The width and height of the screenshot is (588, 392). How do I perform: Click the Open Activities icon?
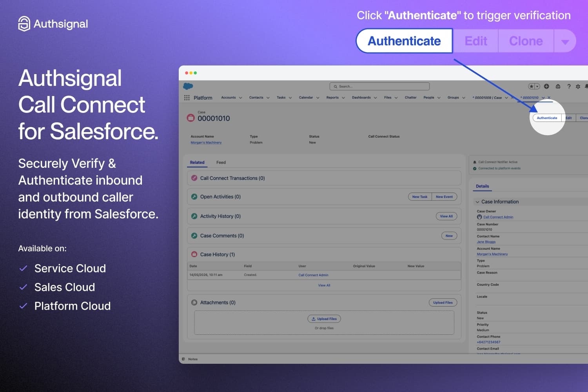pyautogui.click(x=194, y=196)
